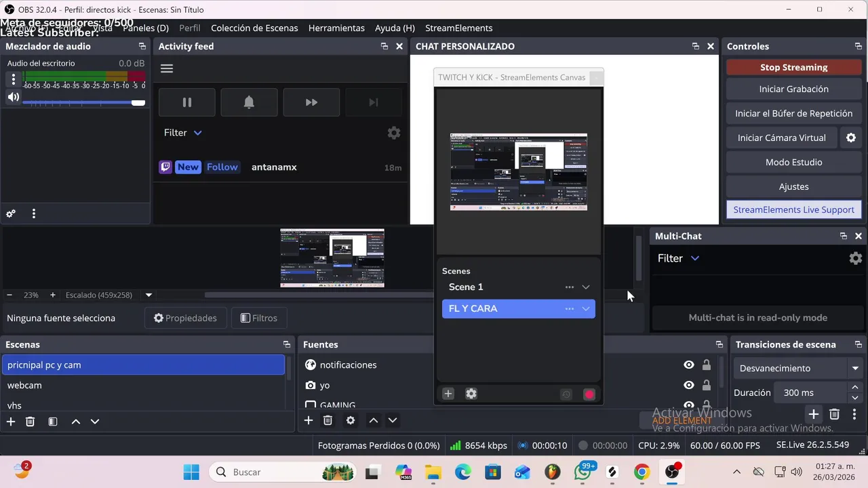Move selected scene down in Escenas
This screenshot has height=488, width=868.
(x=95, y=422)
